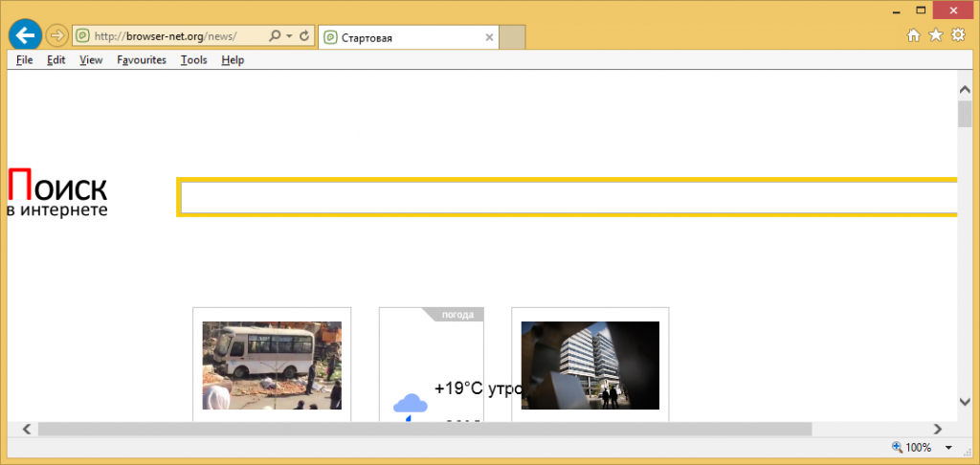Click the site icon in address bar
This screenshot has width=980, height=465.
(x=83, y=36)
